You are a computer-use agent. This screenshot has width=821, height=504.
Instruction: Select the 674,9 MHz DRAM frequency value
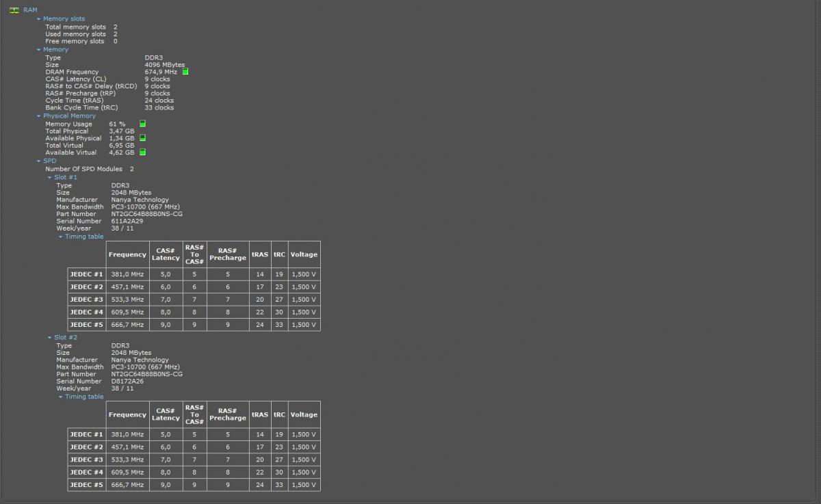coord(161,72)
